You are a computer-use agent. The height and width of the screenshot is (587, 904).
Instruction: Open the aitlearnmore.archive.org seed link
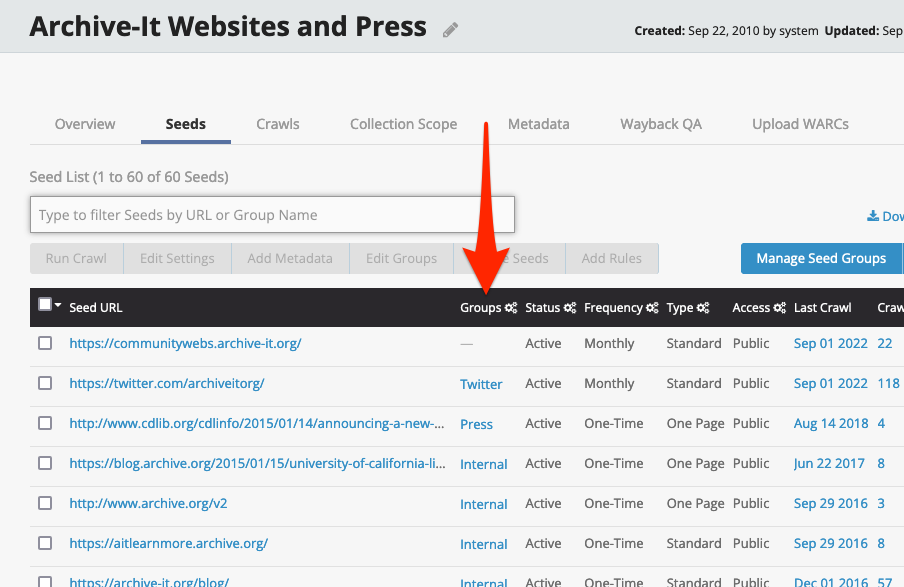click(x=168, y=544)
